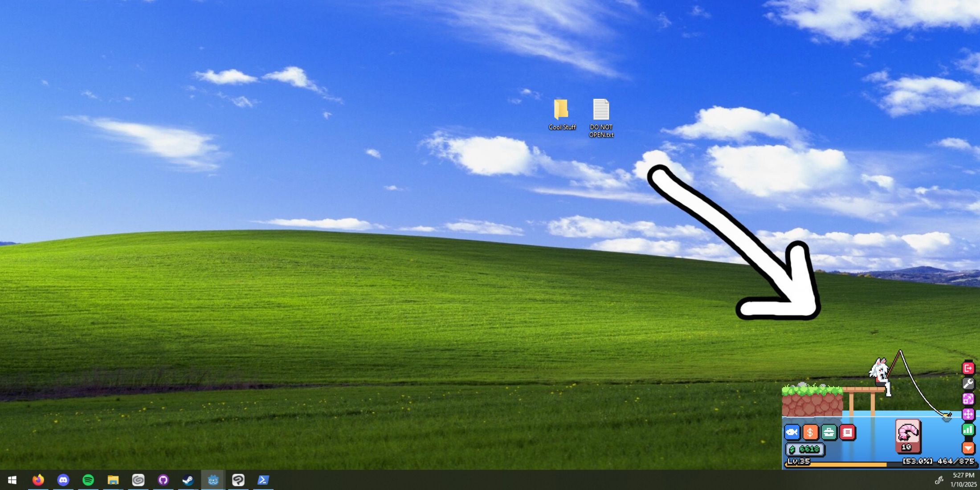The width and height of the screenshot is (980, 490).
Task: Select the DO NOT OPEN.txt file
Action: 601,118
